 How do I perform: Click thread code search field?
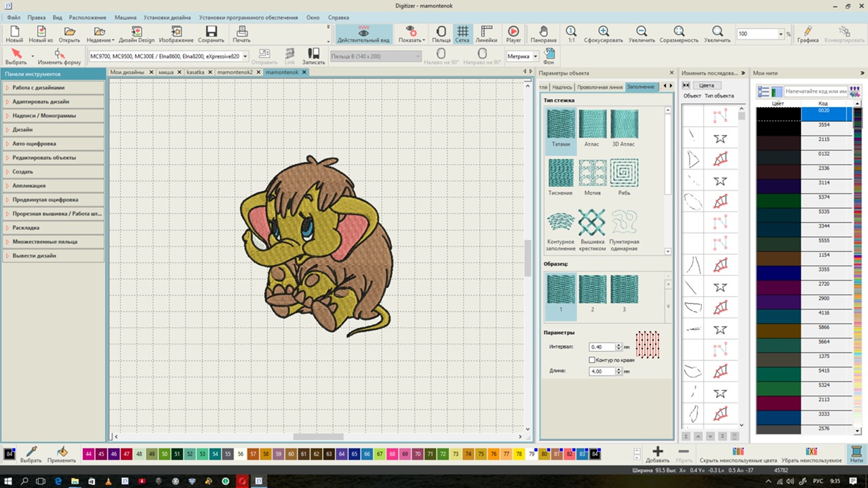(x=816, y=91)
